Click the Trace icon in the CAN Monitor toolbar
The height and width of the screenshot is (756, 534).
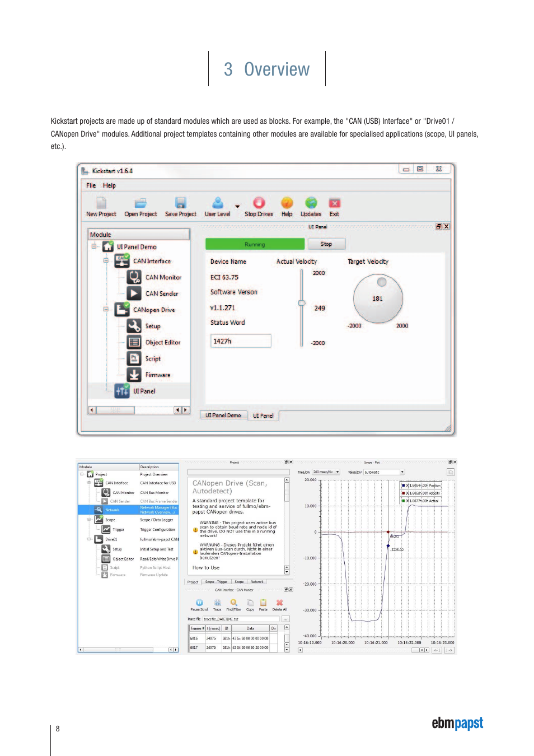[x=217, y=603]
